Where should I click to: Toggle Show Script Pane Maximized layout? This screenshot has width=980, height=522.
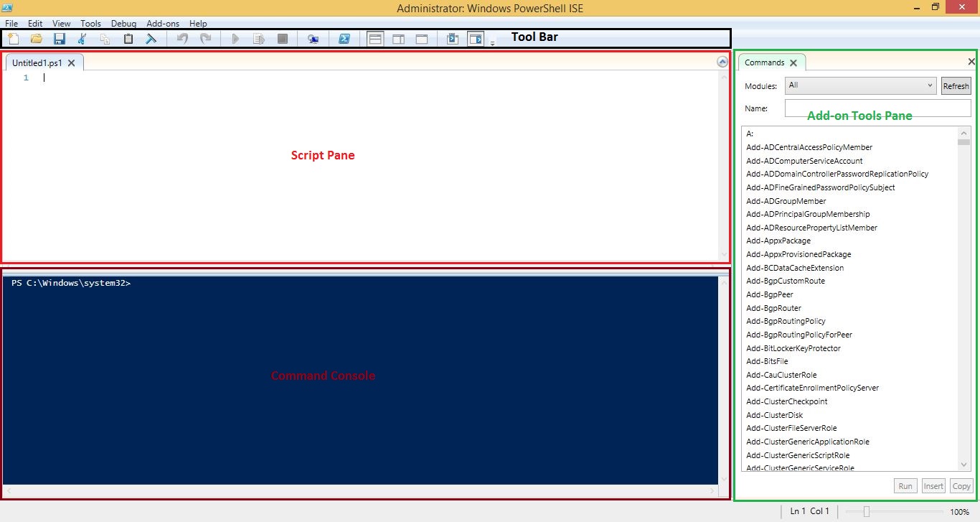[x=422, y=39]
